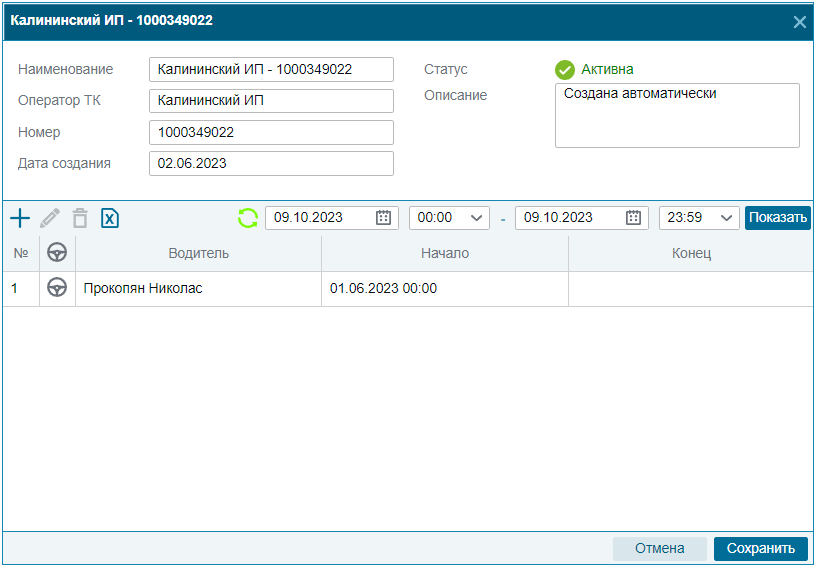Sort by the Водитель column header
Viewport: 816px width, 567px height.
(x=198, y=253)
